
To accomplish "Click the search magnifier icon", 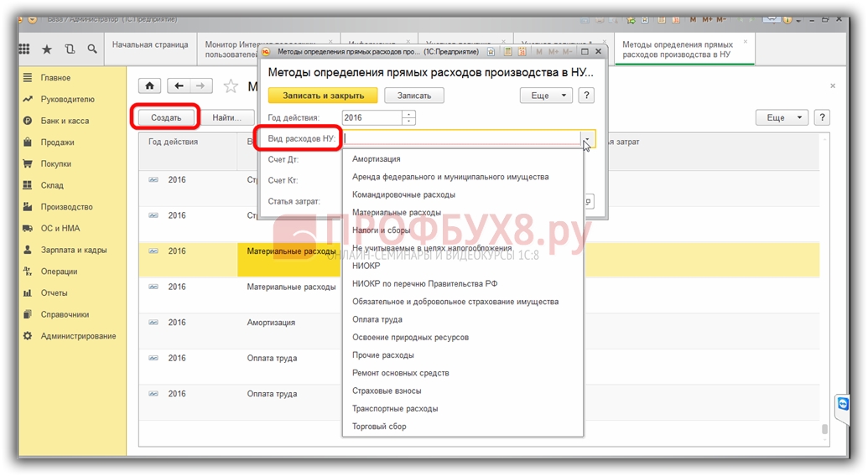I will (x=91, y=49).
